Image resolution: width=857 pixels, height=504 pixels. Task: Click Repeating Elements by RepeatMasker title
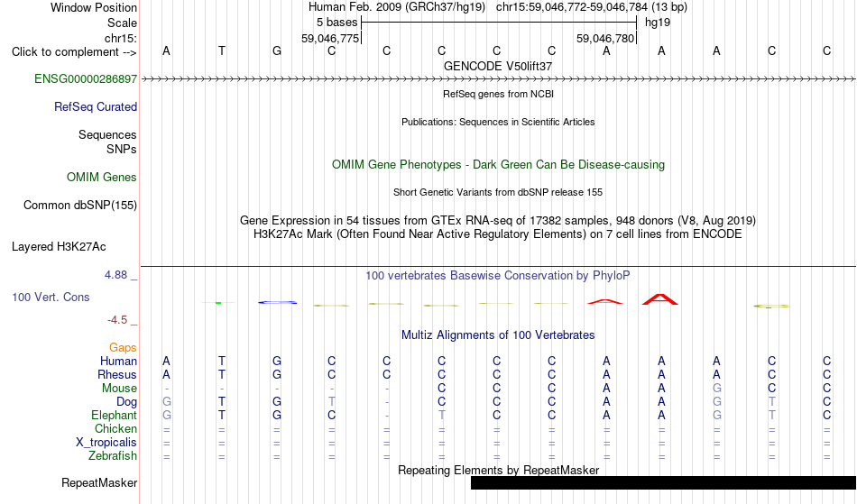(498, 470)
